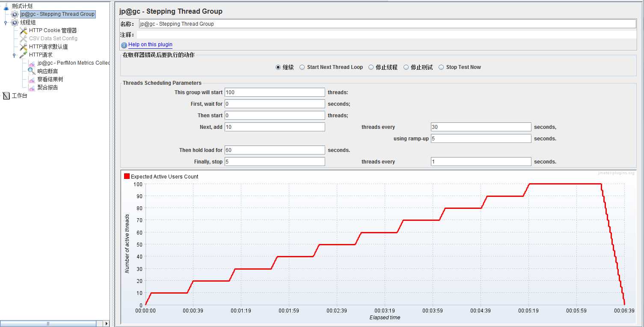Click the HTTP Cookie 管理器 wrench icon

tap(24, 30)
